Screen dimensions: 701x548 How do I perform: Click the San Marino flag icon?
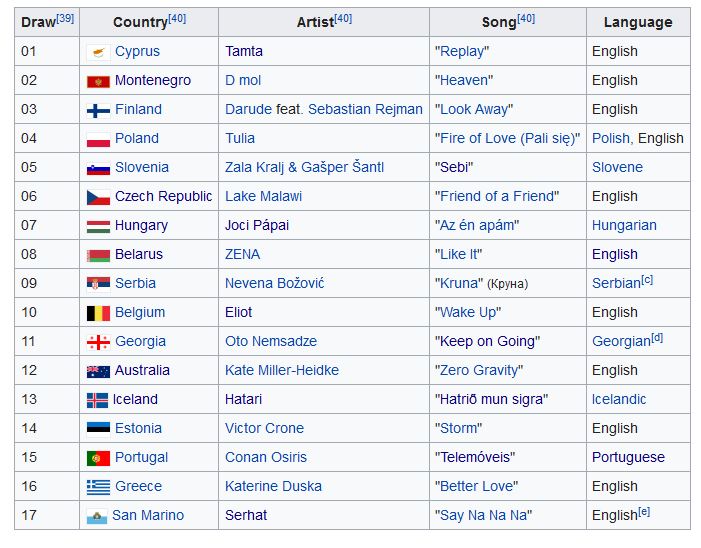pos(97,516)
